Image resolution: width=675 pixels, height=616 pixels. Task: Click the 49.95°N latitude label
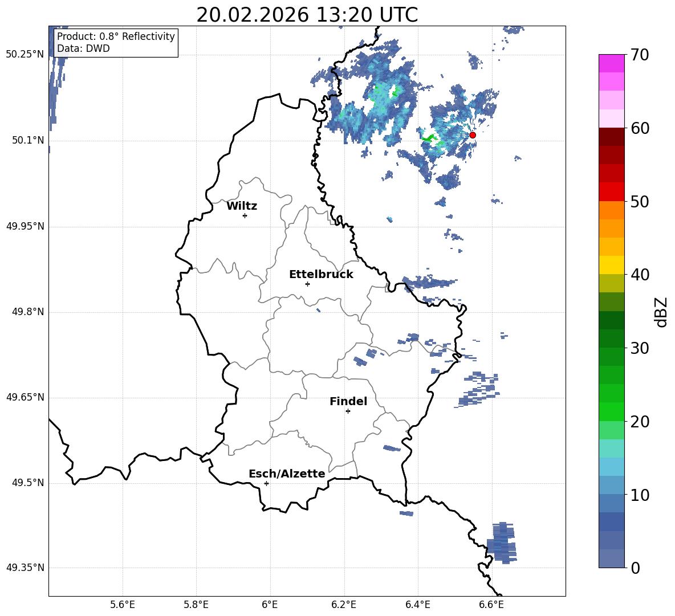(25, 226)
